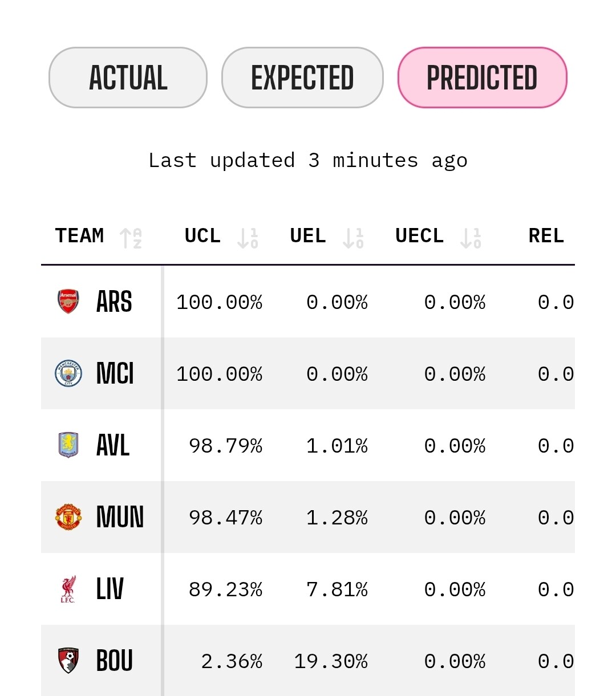
Task: Click the UECL column header label
Action: (x=419, y=236)
